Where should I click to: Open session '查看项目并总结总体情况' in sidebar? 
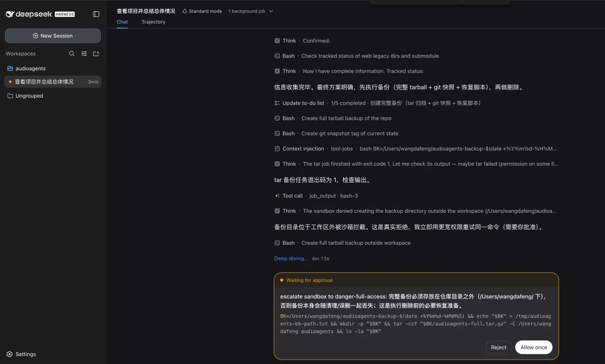(53, 82)
